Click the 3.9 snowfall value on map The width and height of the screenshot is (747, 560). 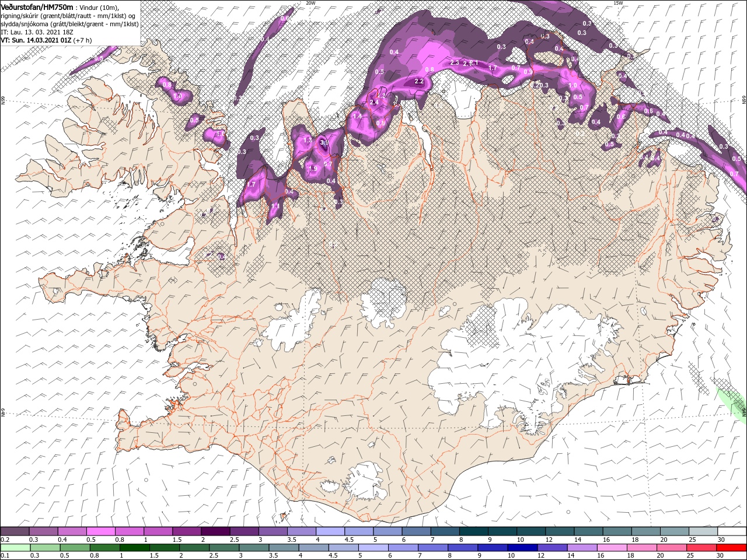pyautogui.click(x=324, y=142)
